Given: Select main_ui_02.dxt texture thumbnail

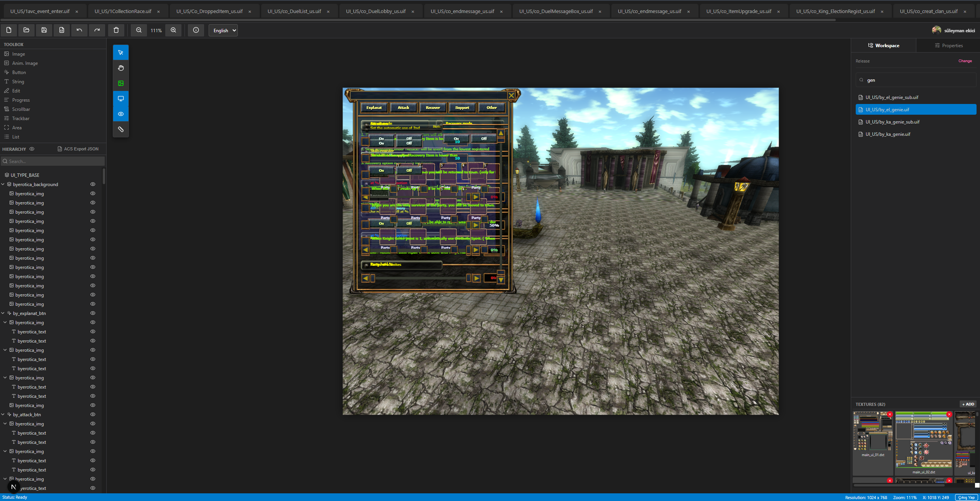Looking at the screenshot, I should pyautogui.click(x=924, y=443).
